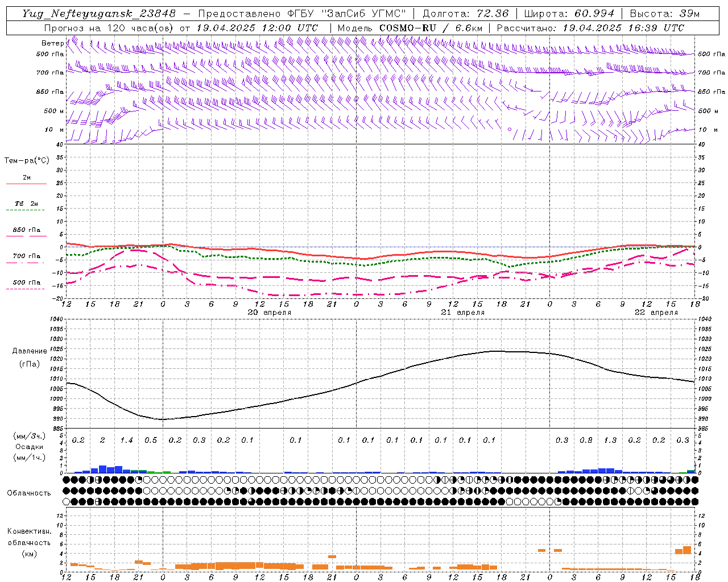Click the (км) height unit label

click(x=29, y=554)
